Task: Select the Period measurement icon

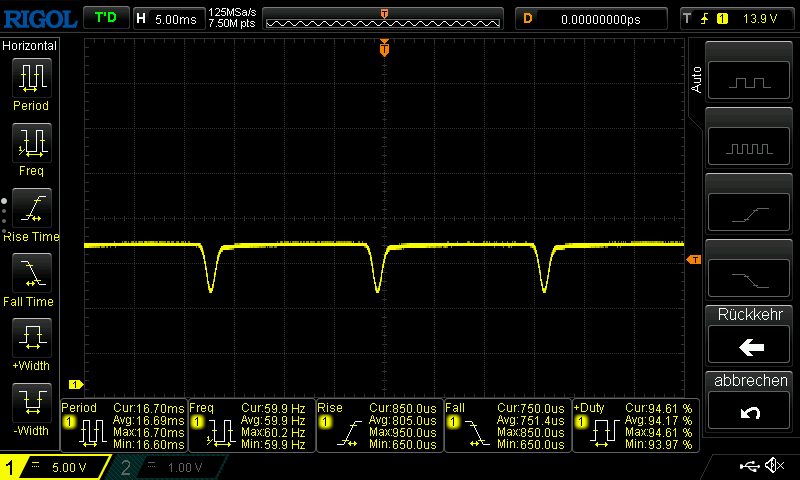Action: [30, 77]
